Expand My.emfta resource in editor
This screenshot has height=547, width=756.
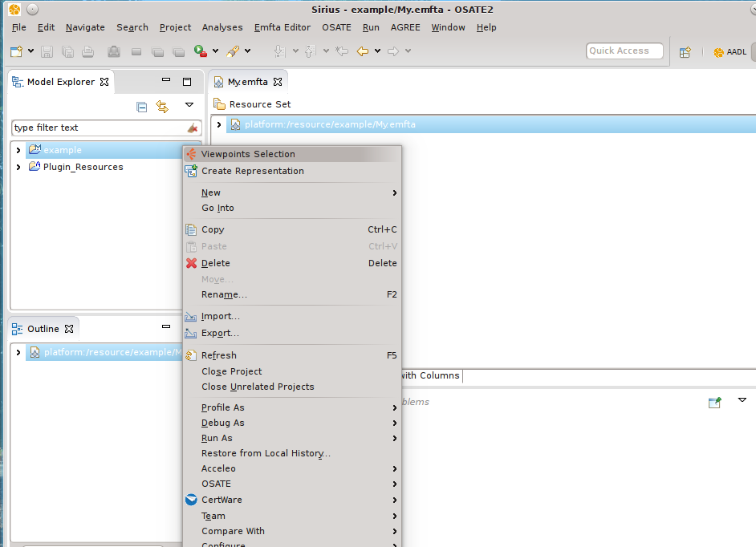point(219,124)
